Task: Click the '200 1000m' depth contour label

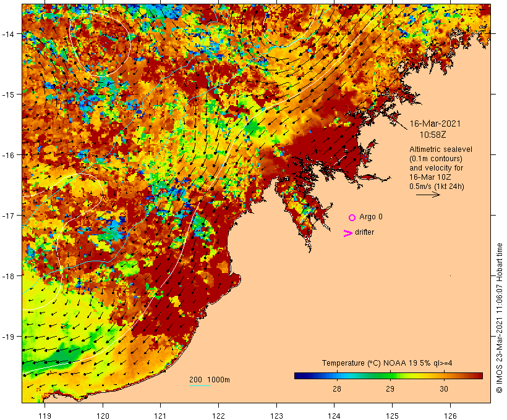Action: [x=210, y=380]
